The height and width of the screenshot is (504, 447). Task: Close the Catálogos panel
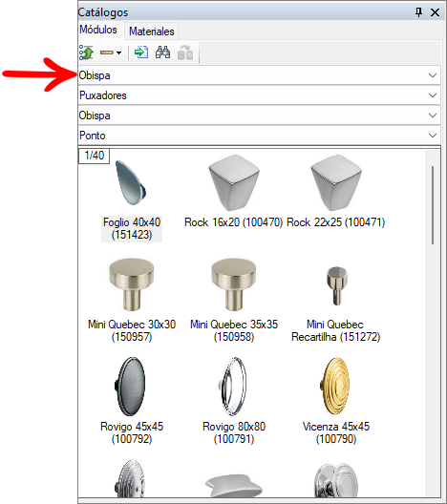(435, 12)
